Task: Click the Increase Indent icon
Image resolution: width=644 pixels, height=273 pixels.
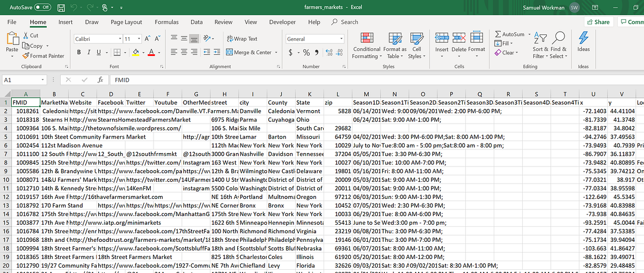Action: pyautogui.click(x=217, y=52)
